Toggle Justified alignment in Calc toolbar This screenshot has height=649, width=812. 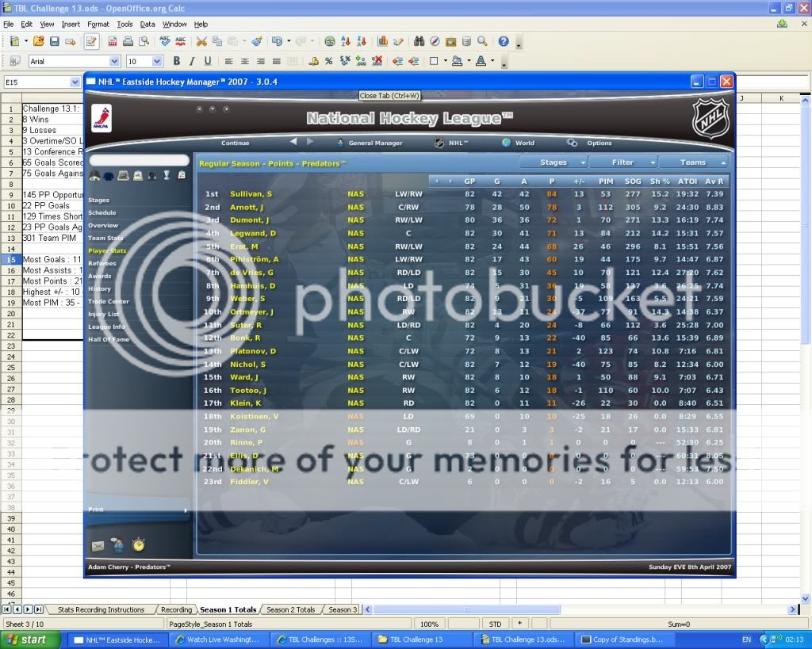(276, 61)
